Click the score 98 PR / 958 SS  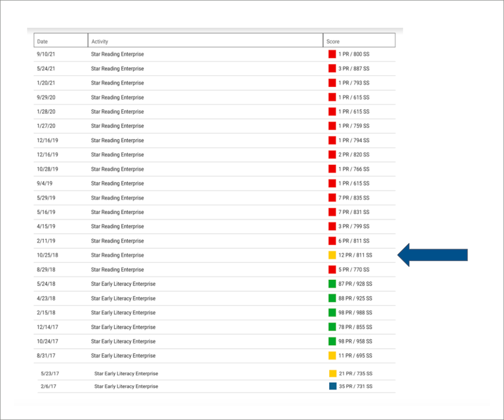(355, 341)
